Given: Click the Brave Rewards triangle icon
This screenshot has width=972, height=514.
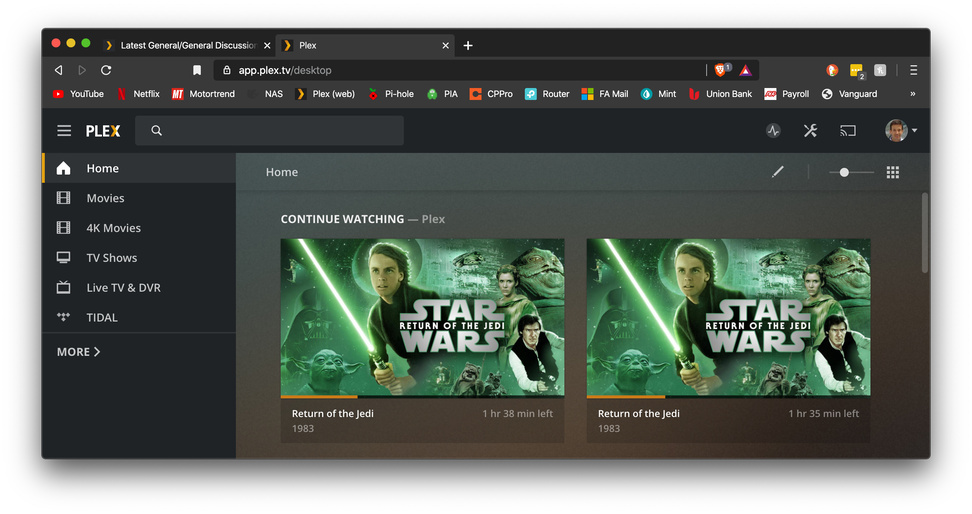Looking at the screenshot, I should [x=746, y=70].
